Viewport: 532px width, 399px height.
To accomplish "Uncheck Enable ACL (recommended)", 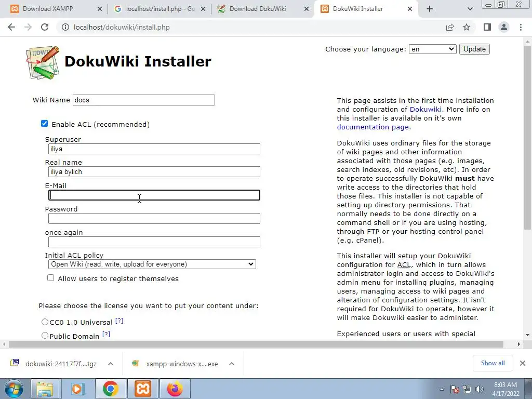I will click(x=45, y=124).
